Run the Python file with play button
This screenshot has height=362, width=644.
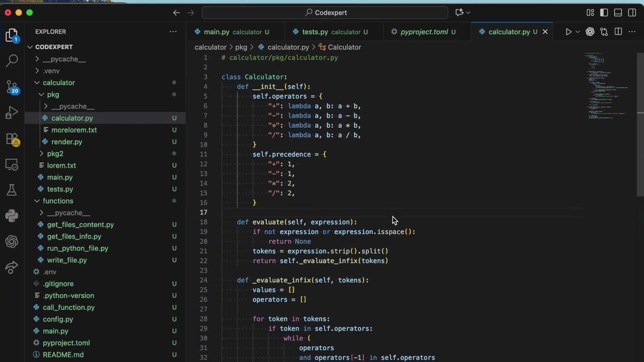coord(568,32)
